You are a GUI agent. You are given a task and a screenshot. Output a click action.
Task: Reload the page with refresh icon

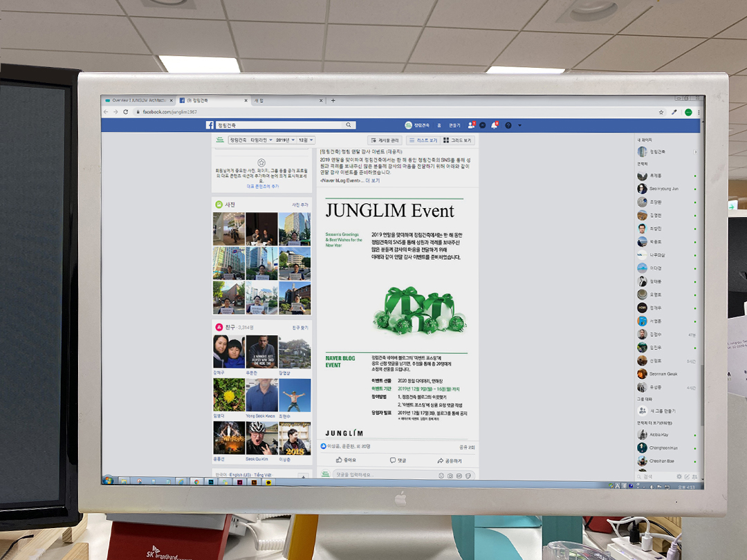click(126, 112)
